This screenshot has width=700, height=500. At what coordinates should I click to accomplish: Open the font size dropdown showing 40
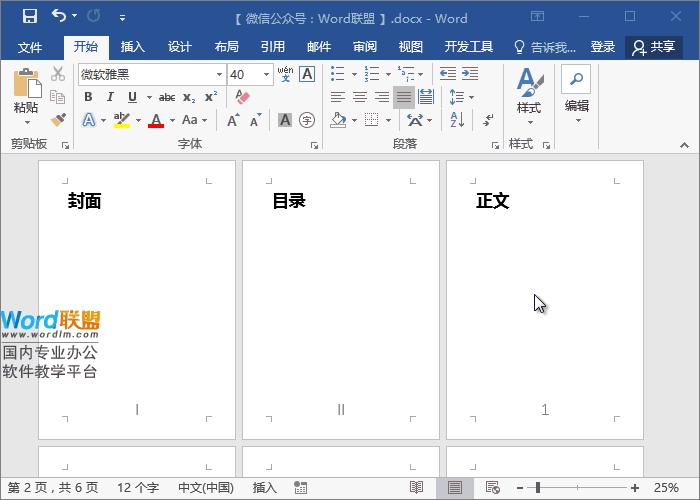tap(266, 75)
